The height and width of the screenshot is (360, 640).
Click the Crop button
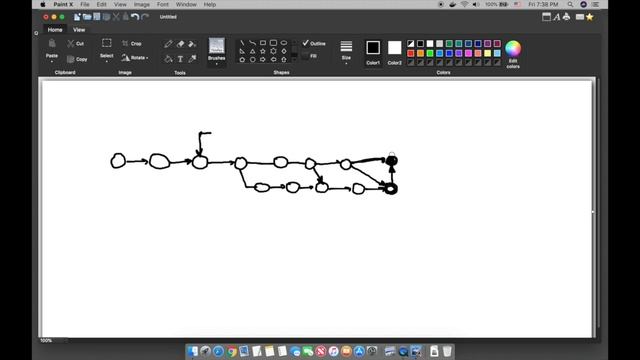(131, 43)
